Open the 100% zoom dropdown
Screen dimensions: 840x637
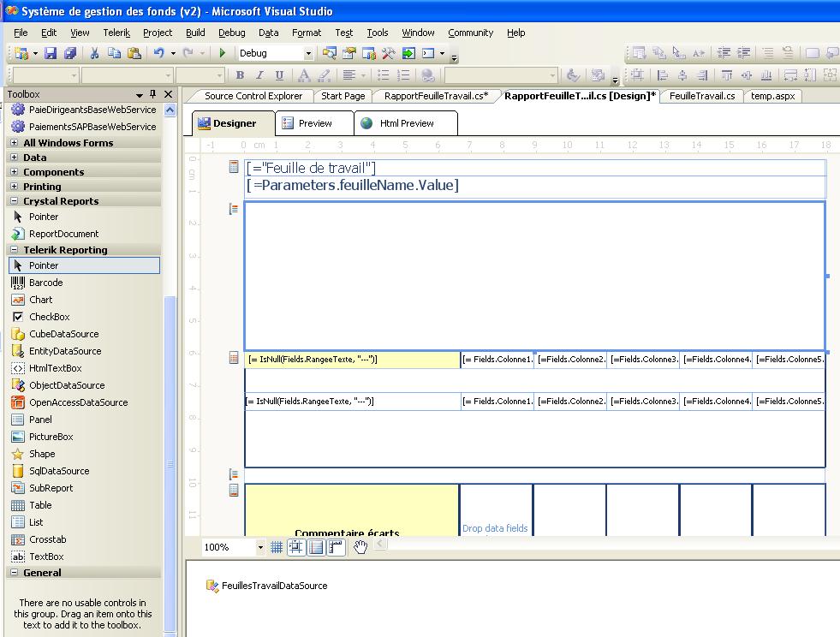(x=260, y=547)
